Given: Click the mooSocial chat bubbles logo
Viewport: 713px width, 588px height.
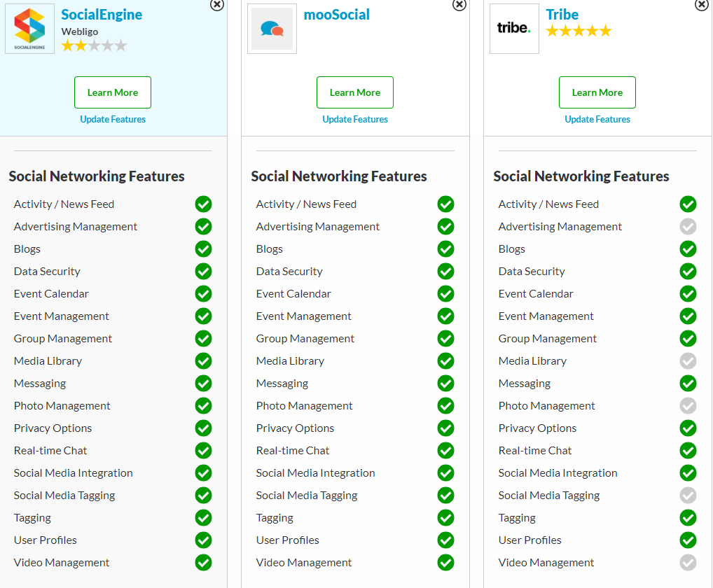Looking at the screenshot, I should [272, 29].
